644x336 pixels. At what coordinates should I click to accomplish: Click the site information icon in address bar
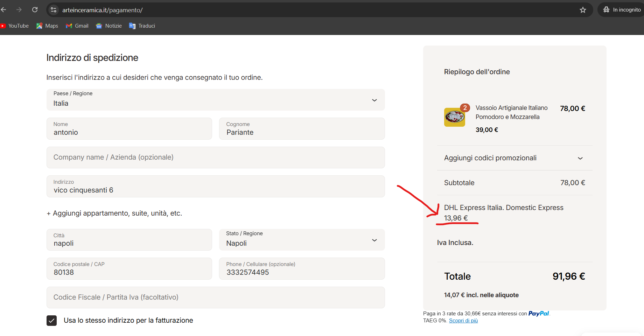click(54, 10)
